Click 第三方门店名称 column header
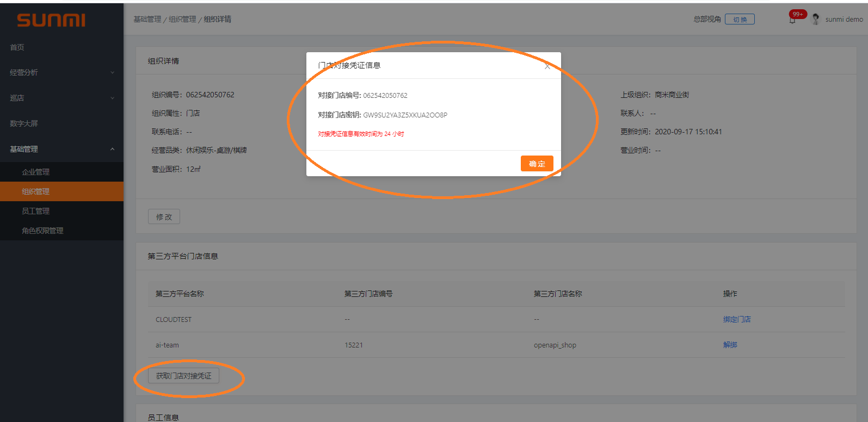The width and height of the screenshot is (868, 422). [558, 294]
